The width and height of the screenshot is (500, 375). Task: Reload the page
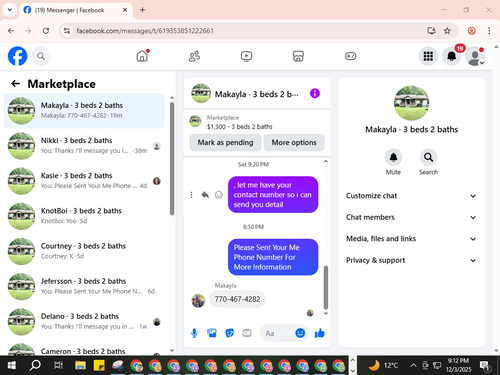[46, 31]
